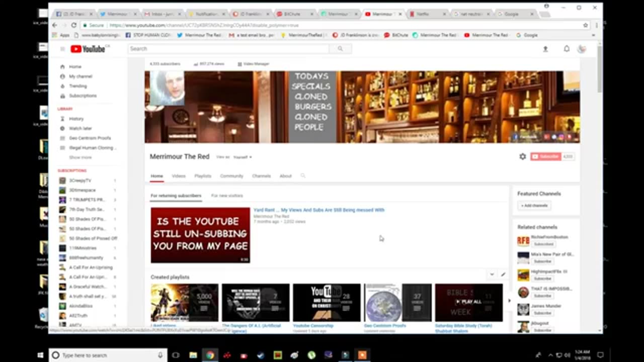The height and width of the screenshot is (362, 644).
Task: Open the Saturday Bible Study playlist thumbnail
Action: point(469,303)
